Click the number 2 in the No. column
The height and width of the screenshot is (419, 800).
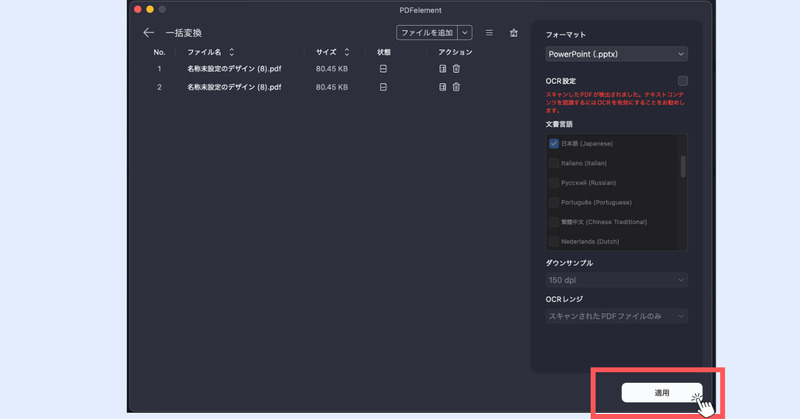pos(159,87)
